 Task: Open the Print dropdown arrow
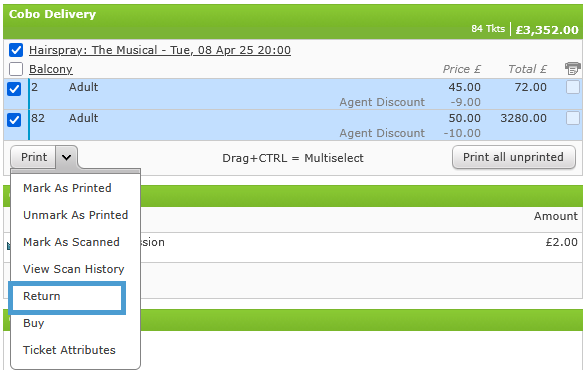coord(67,157)
